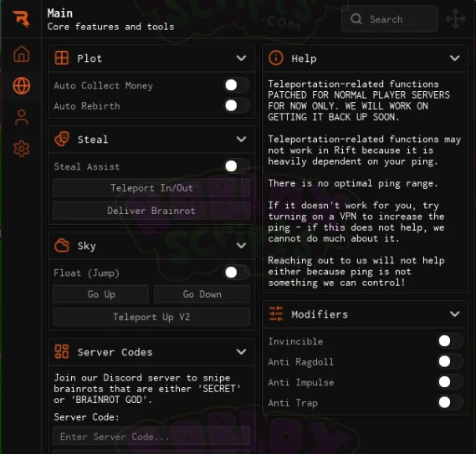Click the Auto Collect Money label
Screen dimensions: 476x454
[x=103, y=85]
